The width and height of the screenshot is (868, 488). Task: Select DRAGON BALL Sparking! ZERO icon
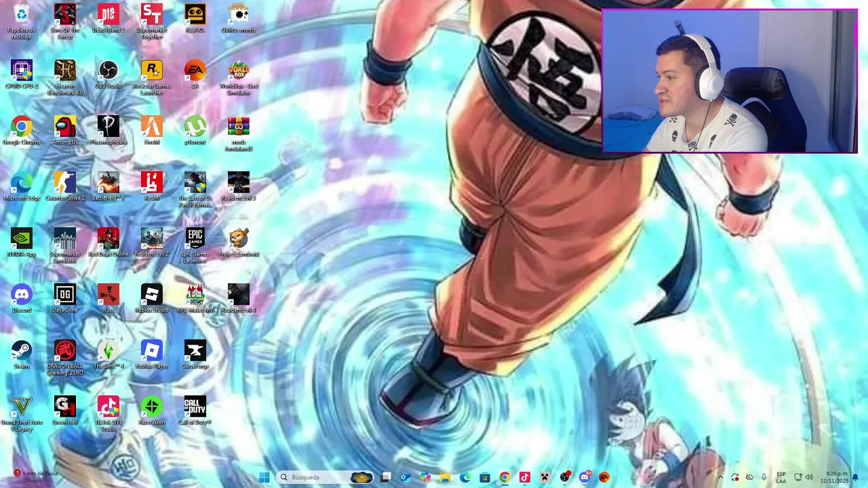click(65, 358)
